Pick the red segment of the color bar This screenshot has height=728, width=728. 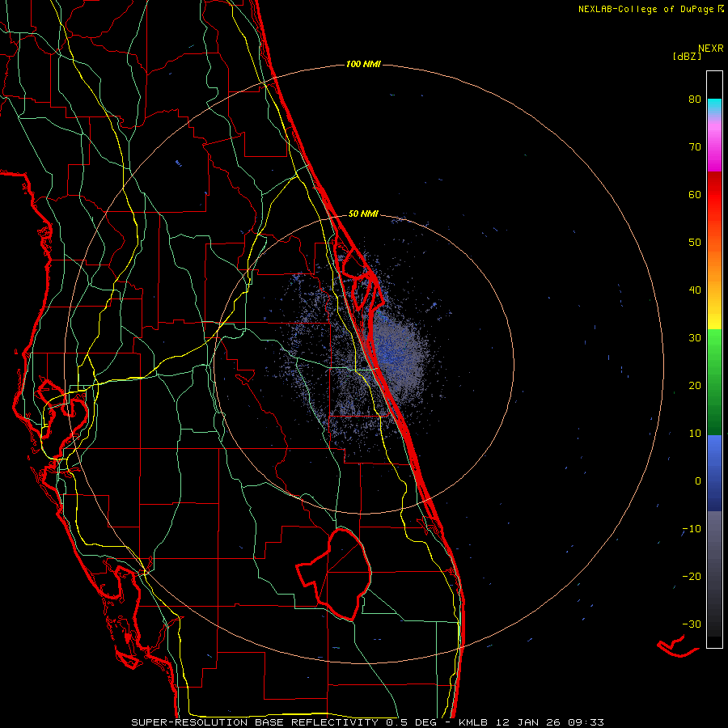(x=714, y=195)
